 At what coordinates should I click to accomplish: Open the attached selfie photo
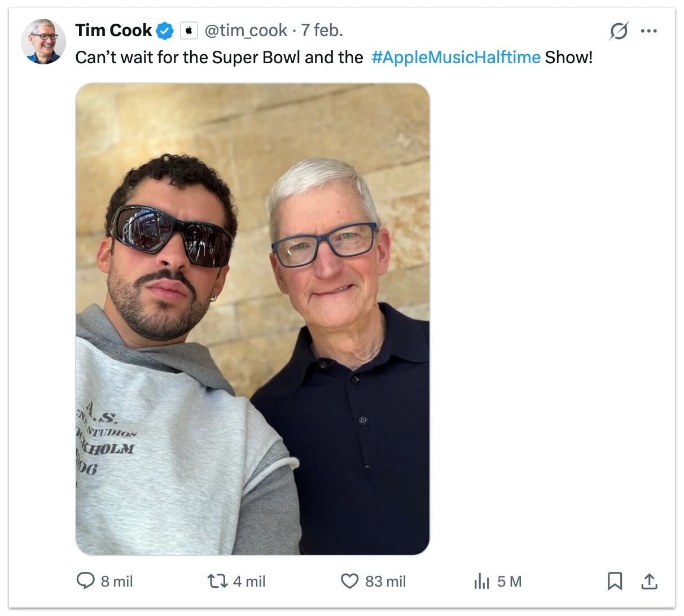coord(252,319)
